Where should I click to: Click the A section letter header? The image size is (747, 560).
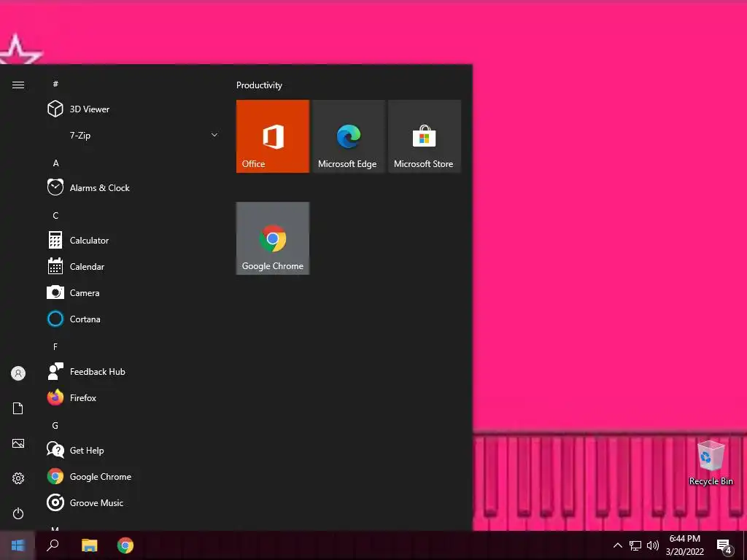coord(55,163)
